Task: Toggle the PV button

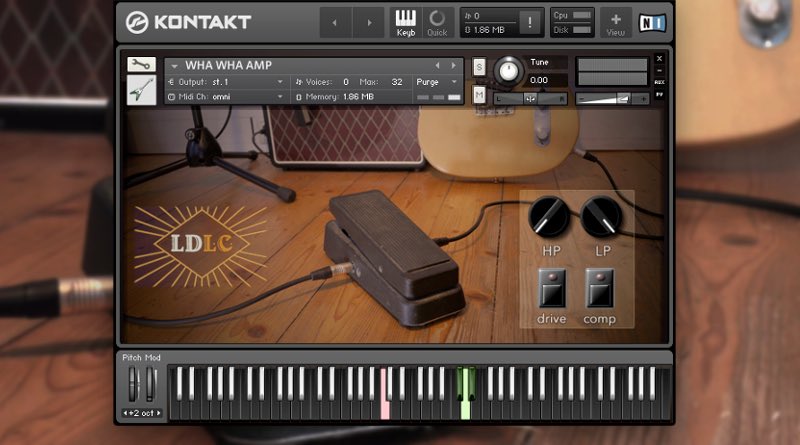Action: 659,94
